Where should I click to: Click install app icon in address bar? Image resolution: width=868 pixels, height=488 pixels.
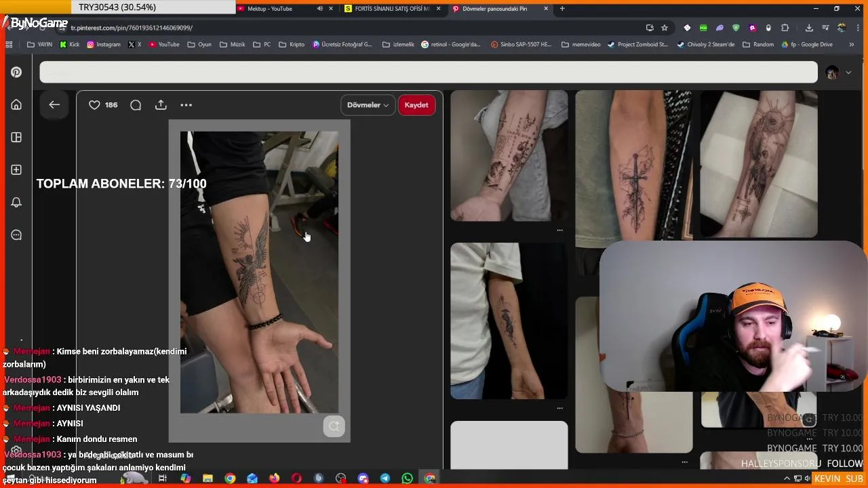click(650, 28)
